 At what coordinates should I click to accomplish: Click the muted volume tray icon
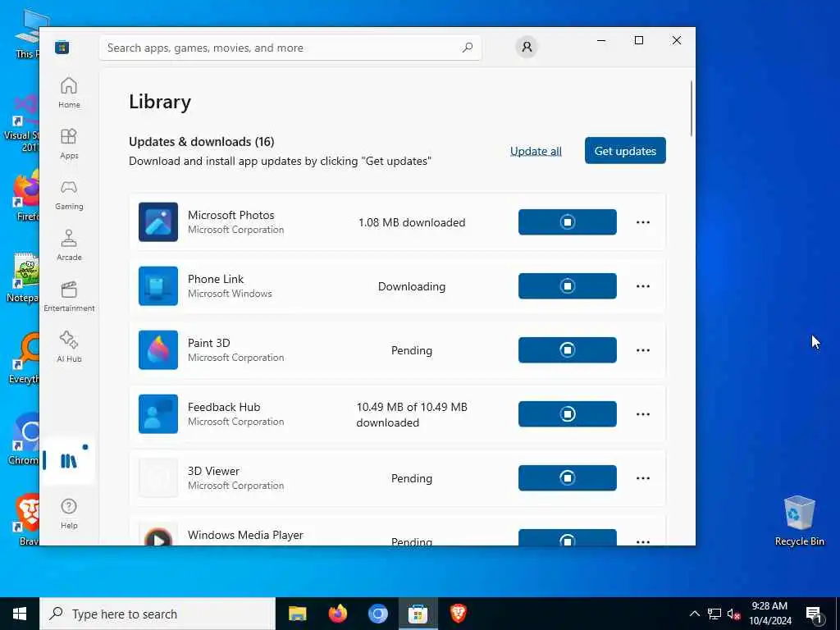point(734,614)
